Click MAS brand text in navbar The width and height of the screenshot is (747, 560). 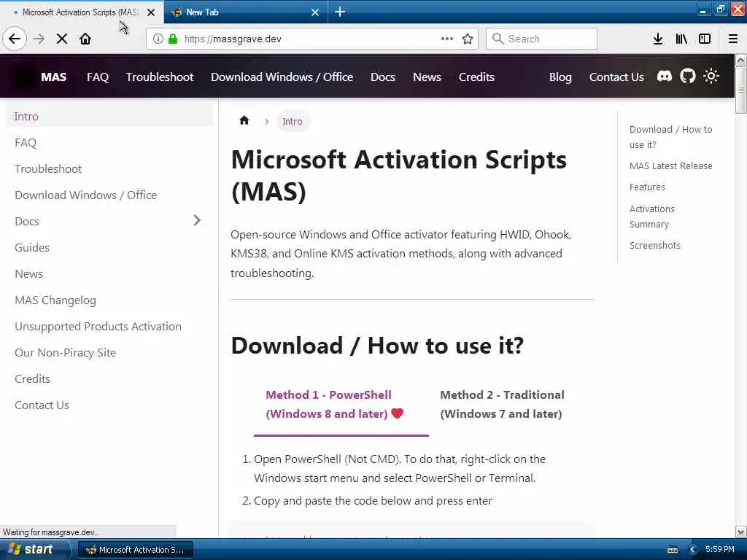(x=54, y=77)
